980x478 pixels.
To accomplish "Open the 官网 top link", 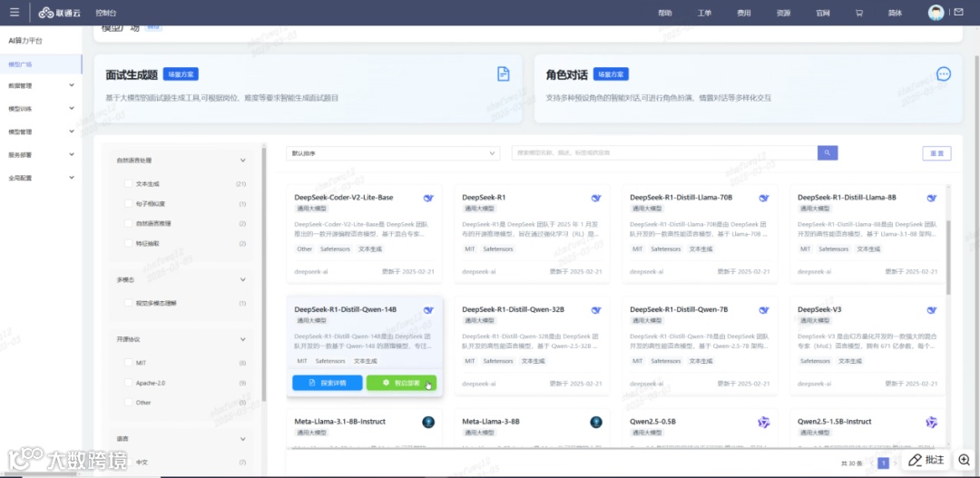I will coord(822,13).
